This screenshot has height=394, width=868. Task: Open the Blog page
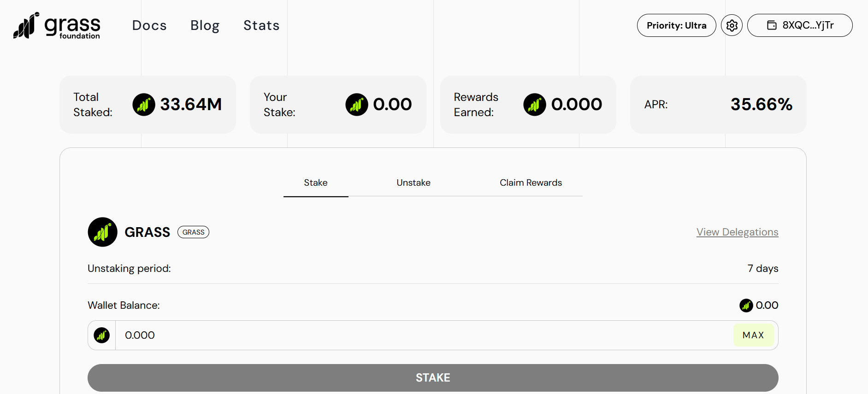pos(205,25)
